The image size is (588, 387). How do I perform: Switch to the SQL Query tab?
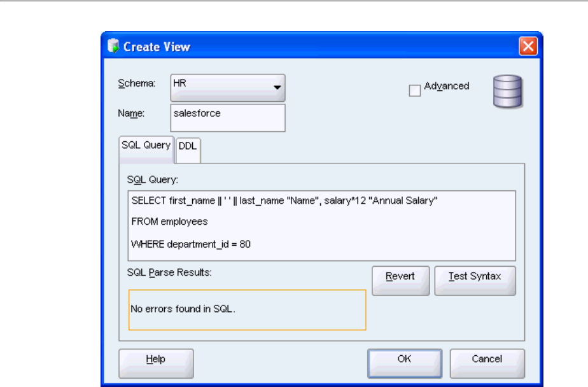coord(146,149)
